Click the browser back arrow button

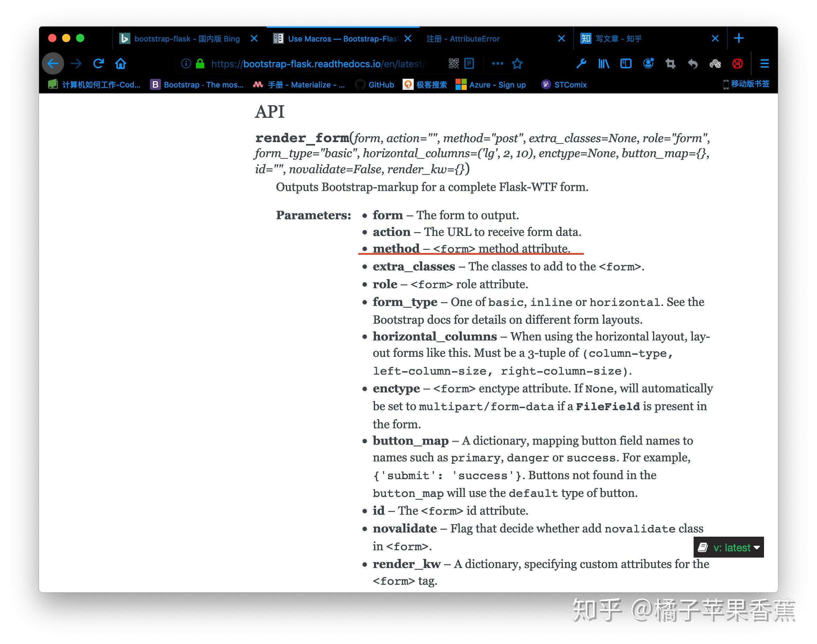tap(53, 63)
